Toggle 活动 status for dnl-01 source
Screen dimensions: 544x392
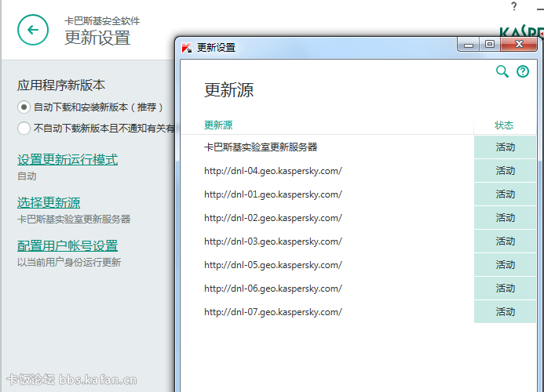[x=505, y=194]
